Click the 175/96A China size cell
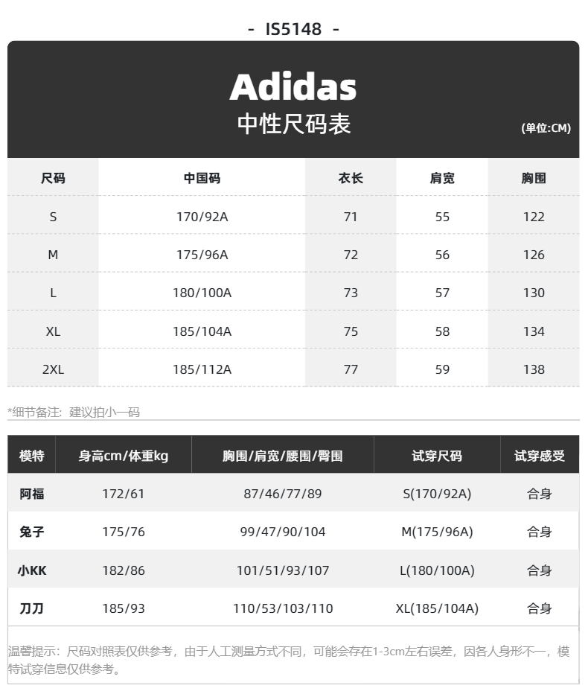The image size is (588, 700). 202,255
